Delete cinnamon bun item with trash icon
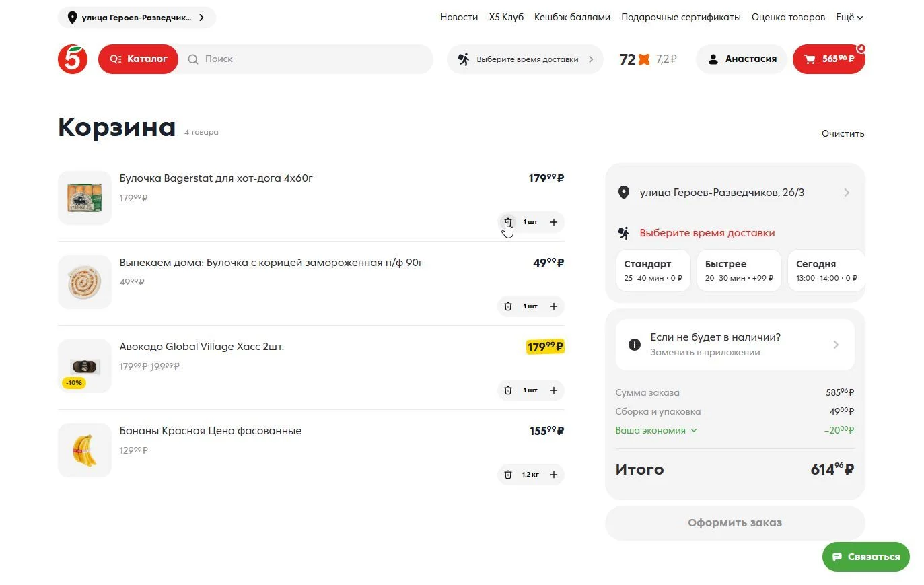The width and height of the screenshot is (924, 585). click(508, 306)
